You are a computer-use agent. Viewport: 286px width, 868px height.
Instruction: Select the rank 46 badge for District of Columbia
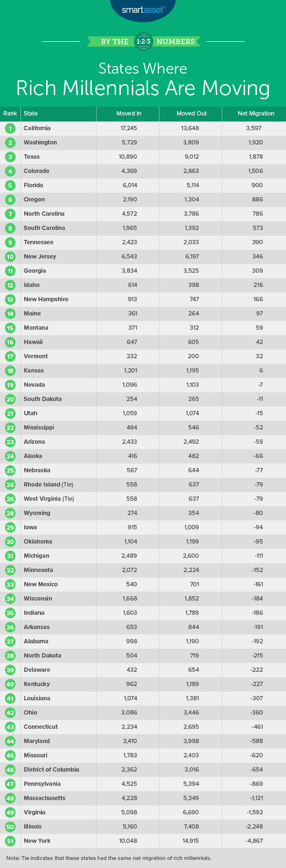point(10,770)
